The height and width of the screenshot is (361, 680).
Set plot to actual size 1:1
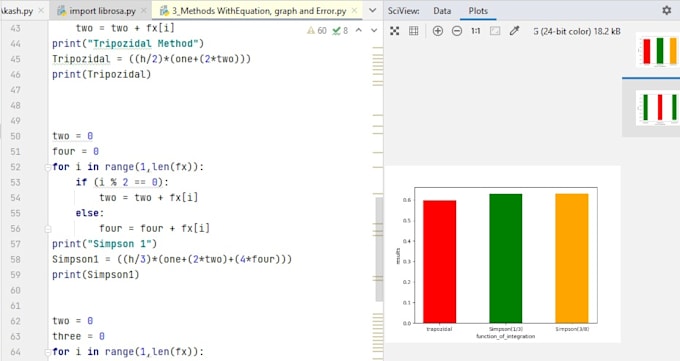pyautogui.click(x=476, y=31)
